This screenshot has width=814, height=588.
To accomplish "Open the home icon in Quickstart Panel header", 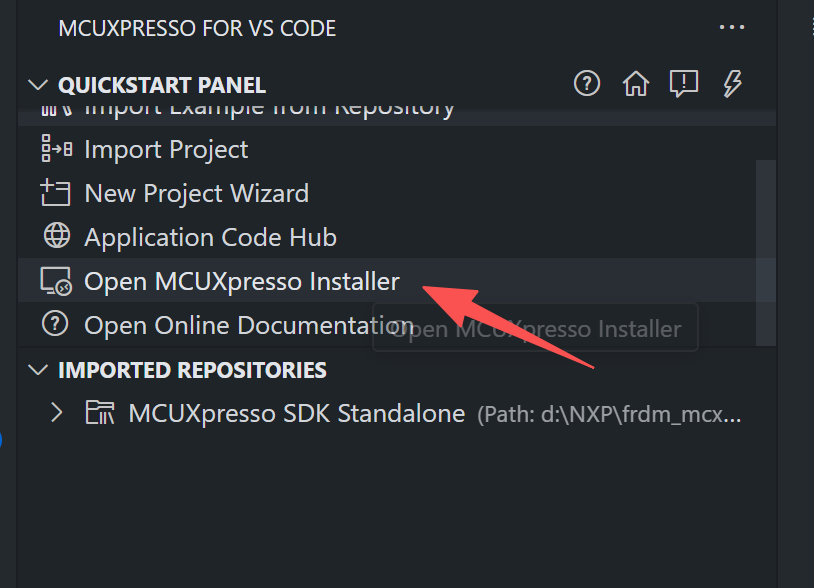I will pos(635,84).
